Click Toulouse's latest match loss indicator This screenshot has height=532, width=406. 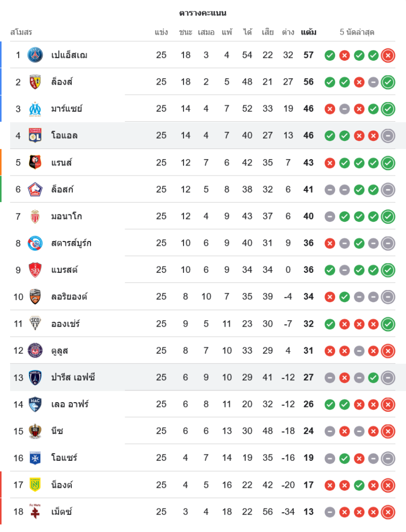point(388,351)
